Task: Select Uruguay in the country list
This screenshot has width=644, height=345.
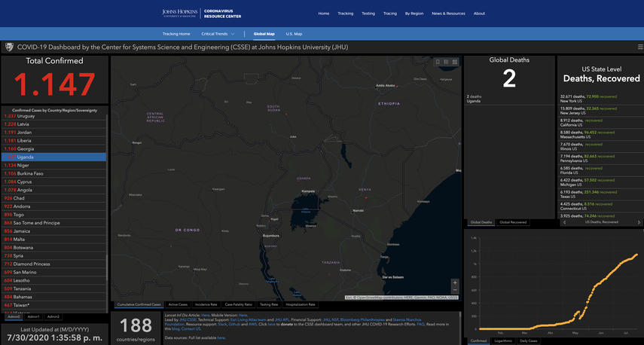Action: click(x=53, y=116)
